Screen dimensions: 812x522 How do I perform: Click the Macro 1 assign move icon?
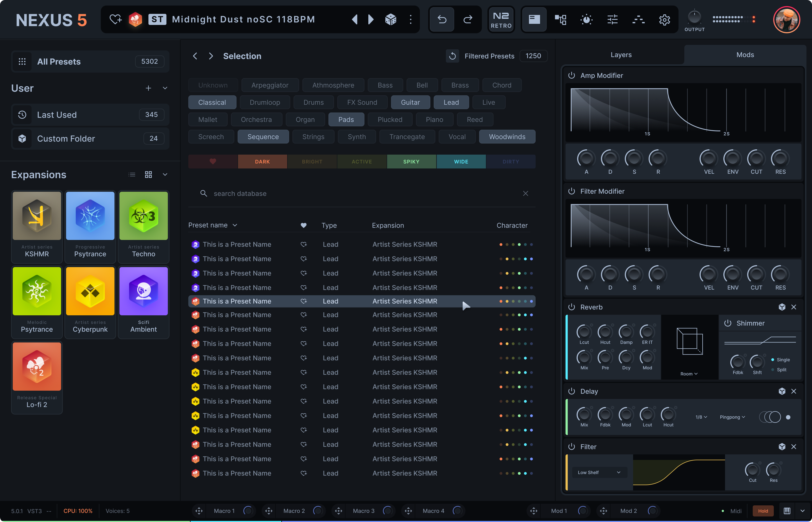tap(199, 510)
